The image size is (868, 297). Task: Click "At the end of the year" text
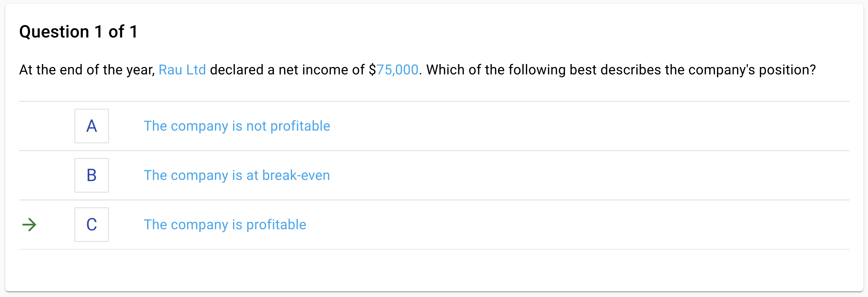pyautogui.click(x=86, y=70)
